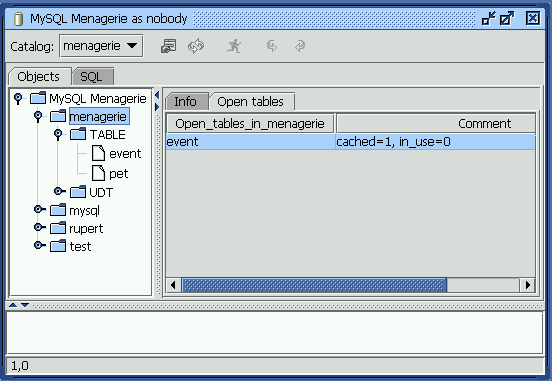This screenshot has height=381, width=552.
Task: Click the event table document icon
Action: [x=98, y=153]
